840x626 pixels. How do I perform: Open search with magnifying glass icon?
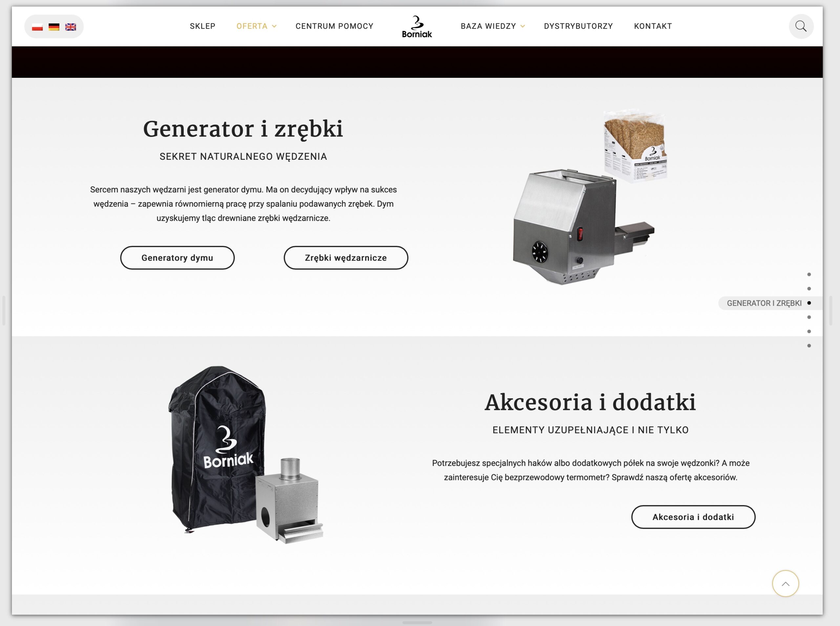[801, 26]
